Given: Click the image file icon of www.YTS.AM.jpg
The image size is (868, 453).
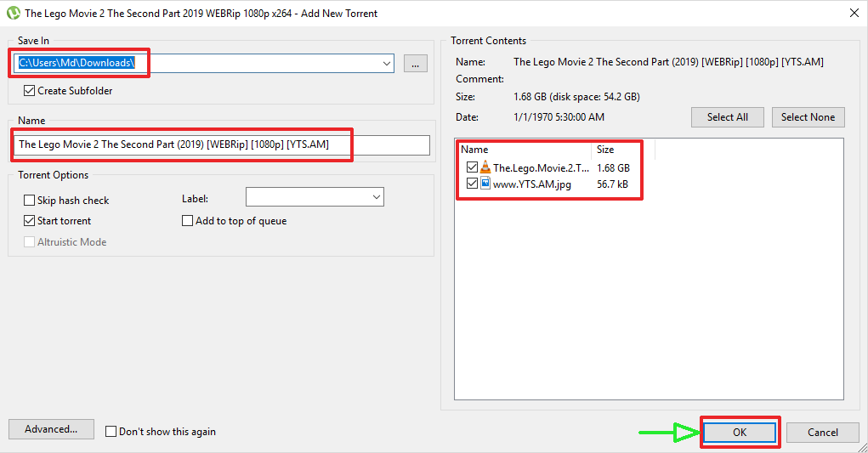Looking at the screenshot, I should 485,184.
